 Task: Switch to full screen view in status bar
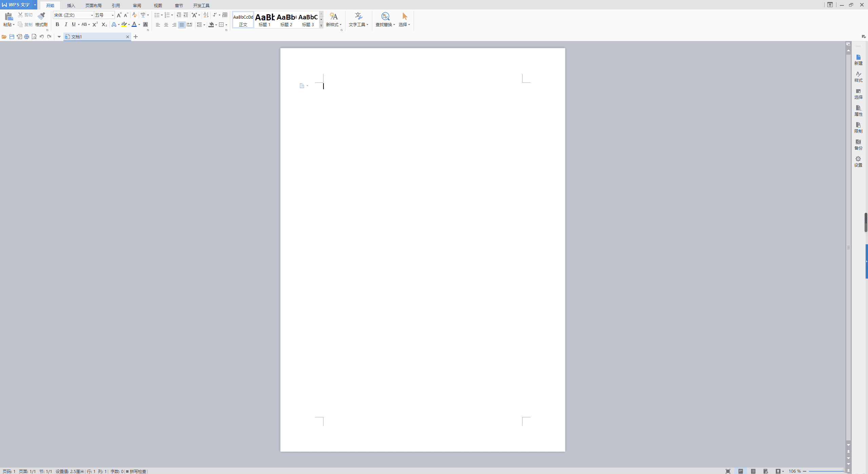click(x=728, y=471)
